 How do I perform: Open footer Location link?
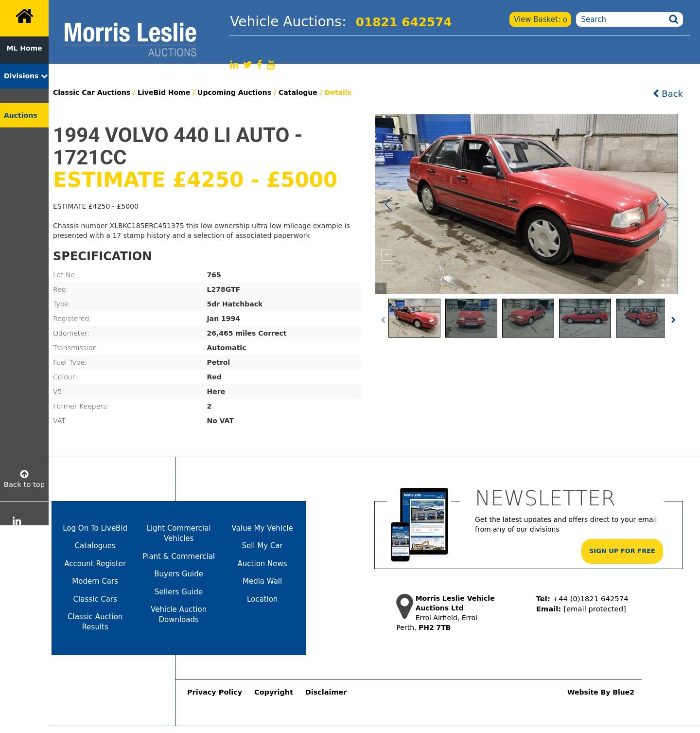point(262,599)
